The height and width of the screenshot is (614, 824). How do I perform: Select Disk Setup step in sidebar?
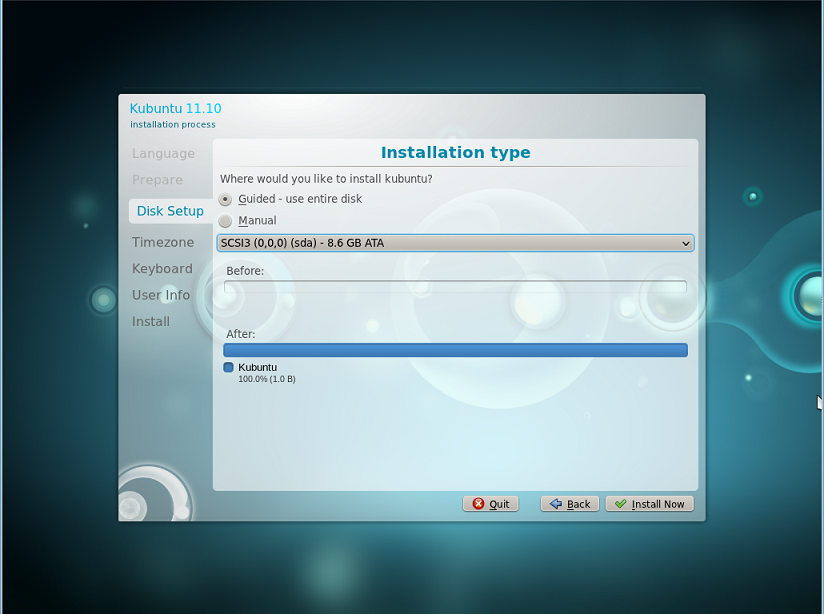(x=170, y=211)
